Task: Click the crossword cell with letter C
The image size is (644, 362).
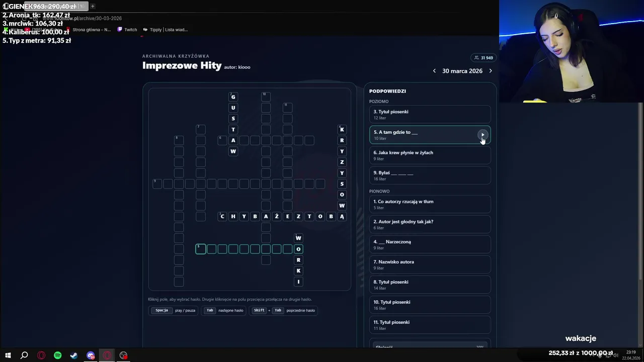Action: click(x=222, y=216)
